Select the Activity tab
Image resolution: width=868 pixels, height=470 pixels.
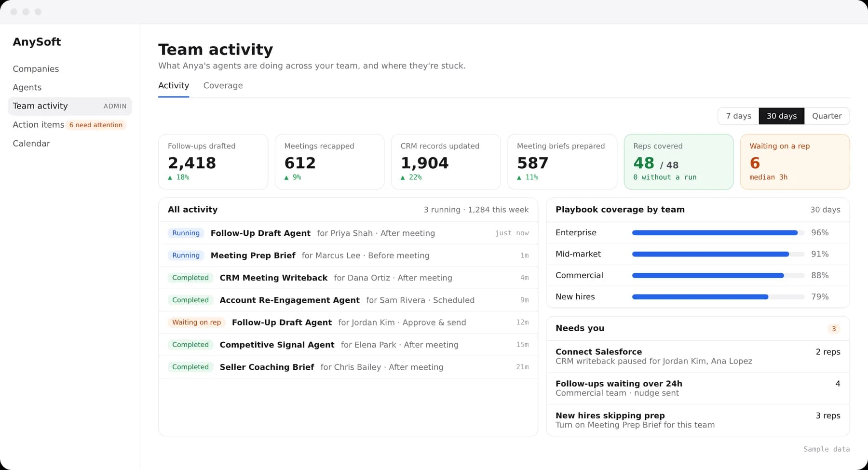(174, 86)
